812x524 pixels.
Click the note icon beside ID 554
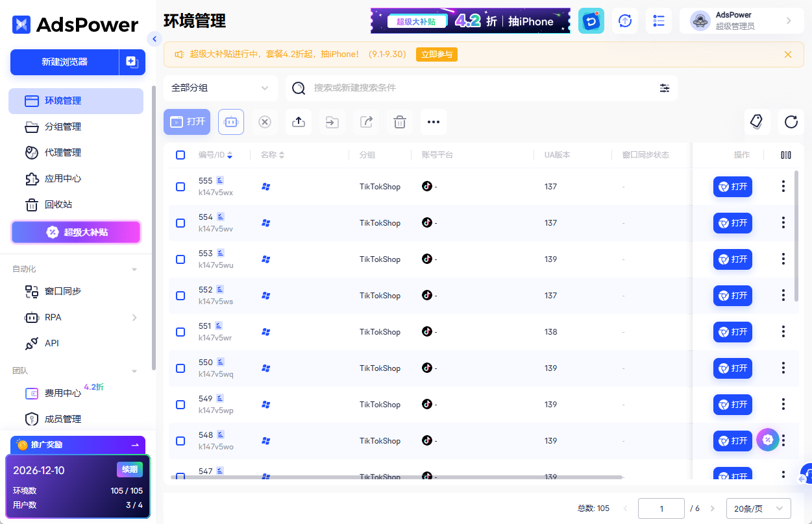221,217
